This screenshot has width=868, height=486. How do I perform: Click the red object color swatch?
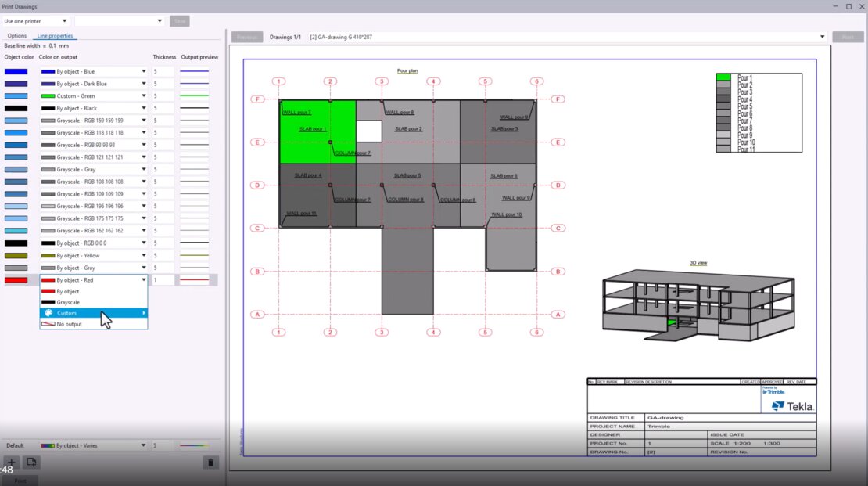[16, 280]
